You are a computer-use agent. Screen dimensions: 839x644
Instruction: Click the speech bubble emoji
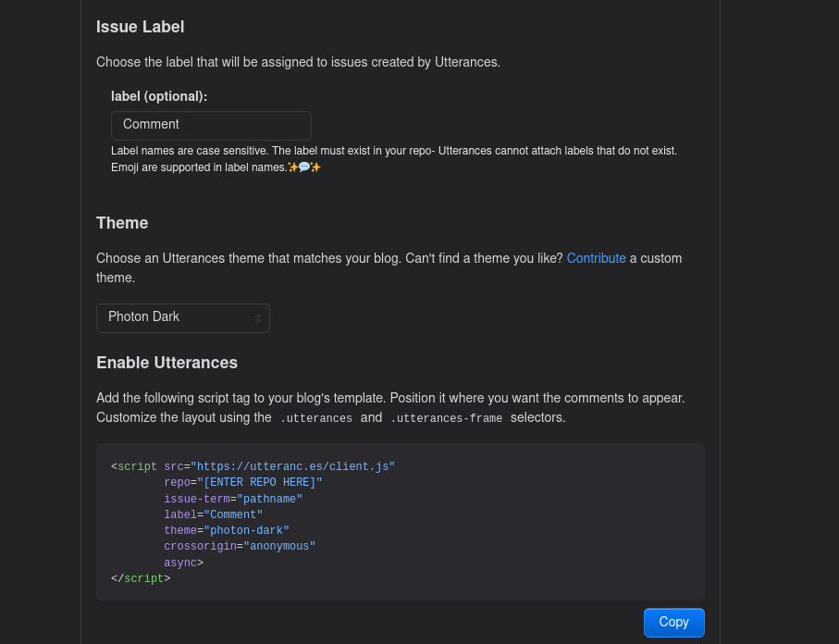coord(304,167)
